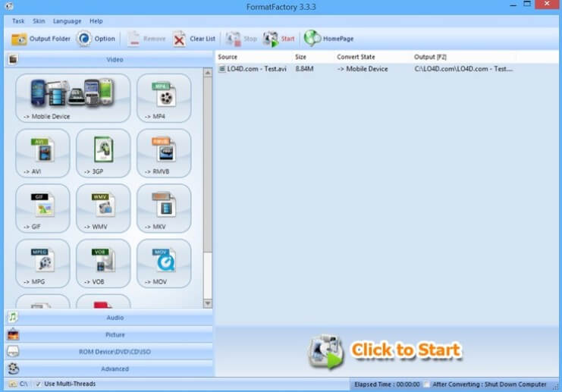The height and width of the screenshot is (392, 562).
Task: Expand the Advanced category panel
Action: pyautogui.click(x=115, y=369)
